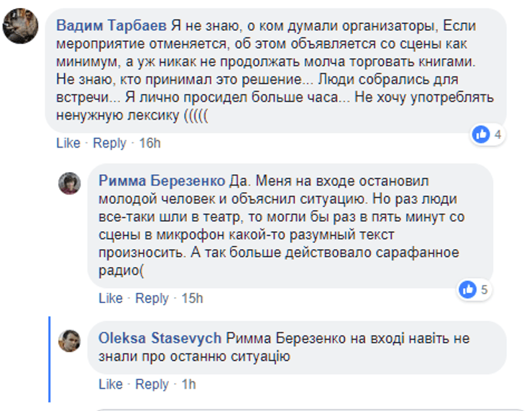Click Римма Березенко's profile avatar
Viewport: 532px width, 411px height.
pos(69,183)
